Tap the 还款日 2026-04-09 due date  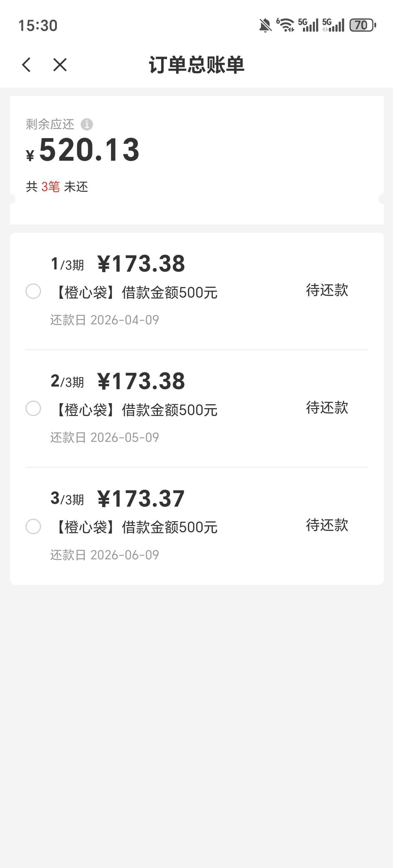[104, 320]
